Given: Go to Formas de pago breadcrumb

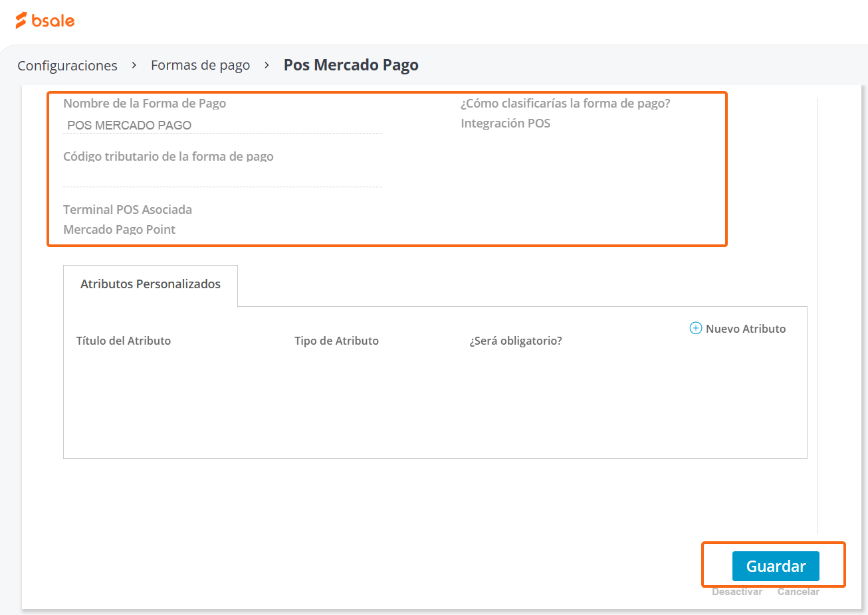Looking at the screenshot, I should [200, 65].
